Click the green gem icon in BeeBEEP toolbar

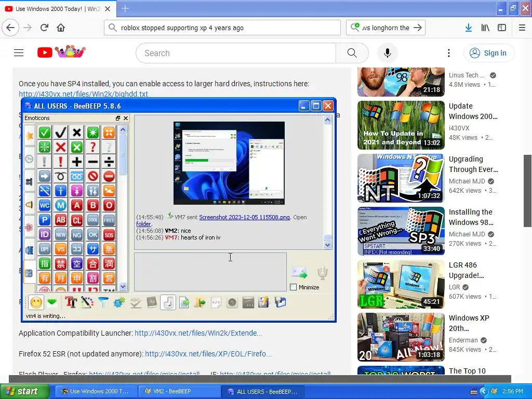click(52, 302)
